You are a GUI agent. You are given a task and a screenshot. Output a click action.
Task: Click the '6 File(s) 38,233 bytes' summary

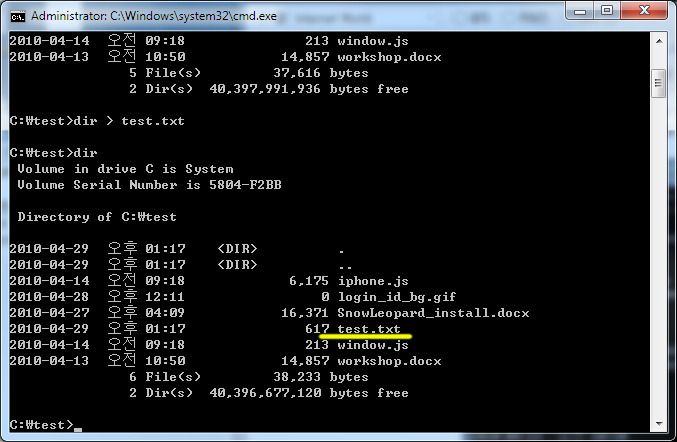click(x=249, y=377)
